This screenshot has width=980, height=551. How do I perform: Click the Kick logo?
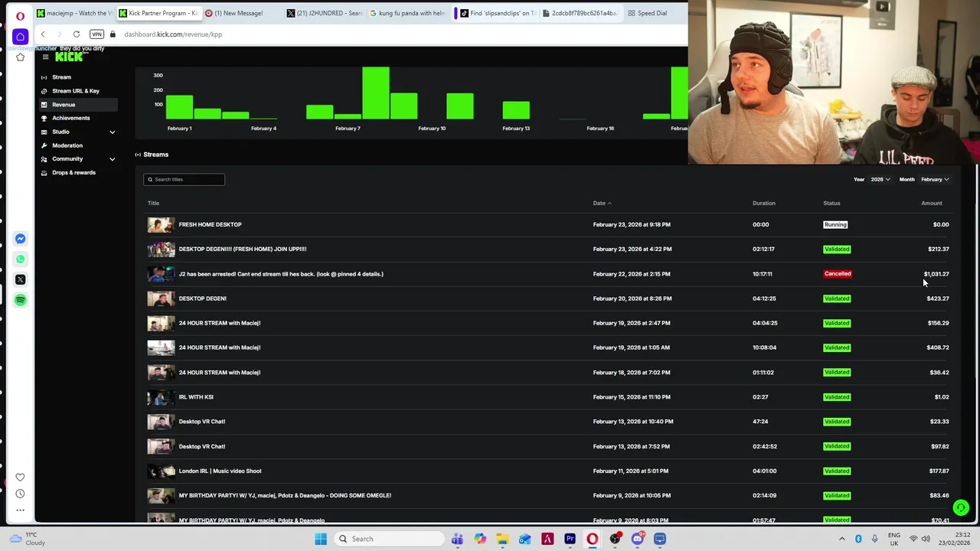point(69,57)
